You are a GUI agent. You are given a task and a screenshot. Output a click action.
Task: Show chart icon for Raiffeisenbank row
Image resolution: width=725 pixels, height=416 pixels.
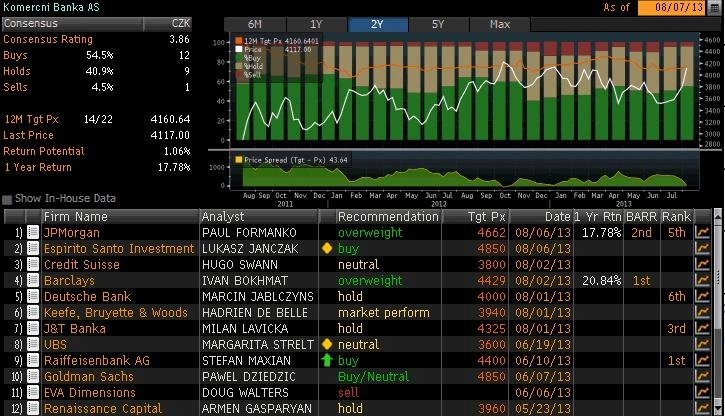point(702,361)
